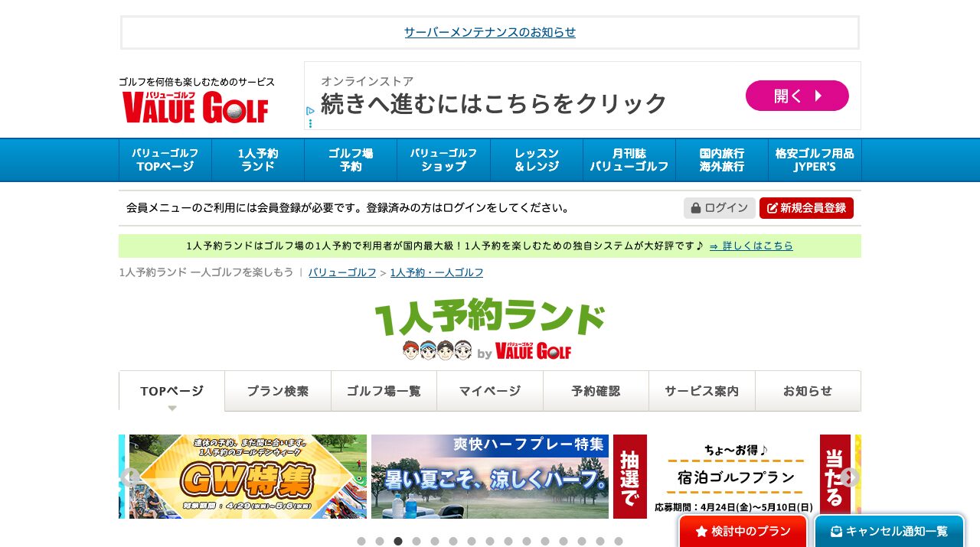
Task: Open the 爽快ハーフプレー特集 banner
Action: point(490,477)
